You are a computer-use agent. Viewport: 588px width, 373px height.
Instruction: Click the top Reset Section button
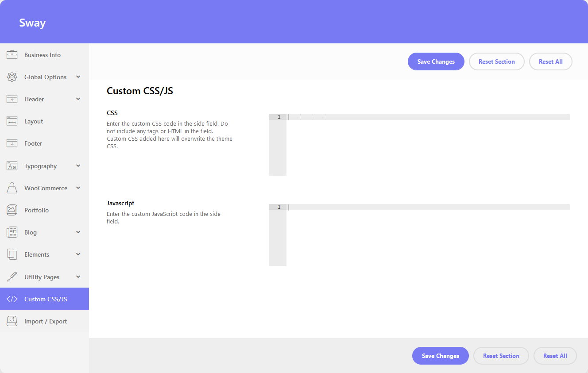coord(496,62)
